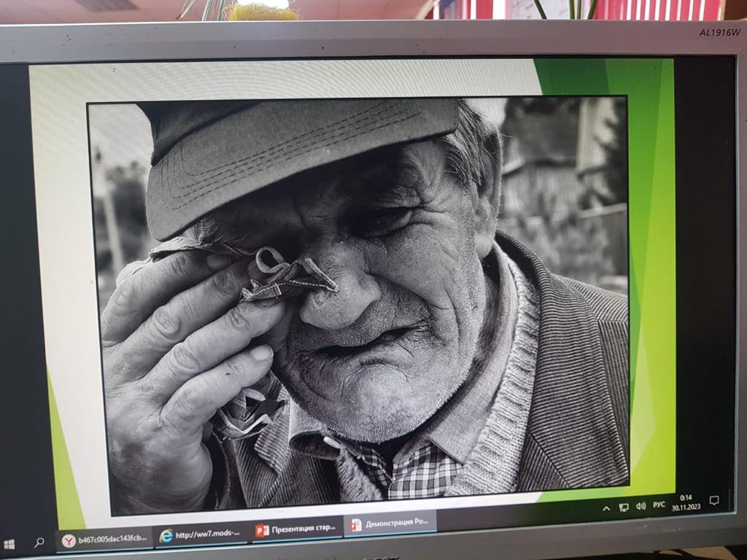
Task: Click the blue Internet Explorer icon
Action: pyautogui.click(x=166, y=536)
